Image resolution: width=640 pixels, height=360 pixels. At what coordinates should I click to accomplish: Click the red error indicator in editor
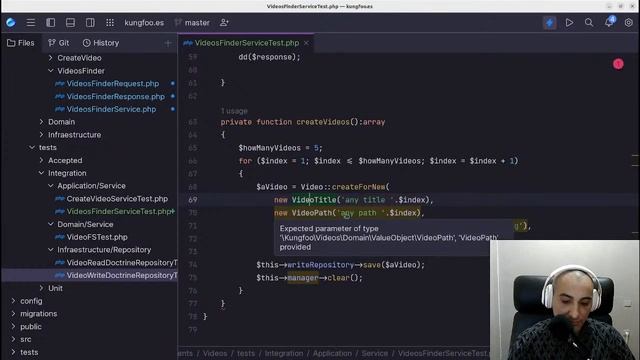(618, 64)
